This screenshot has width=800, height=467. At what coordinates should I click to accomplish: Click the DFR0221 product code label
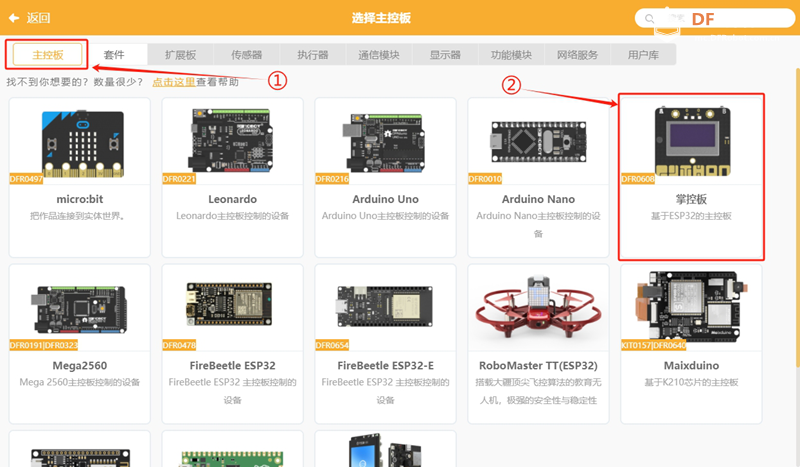point(179,179)
